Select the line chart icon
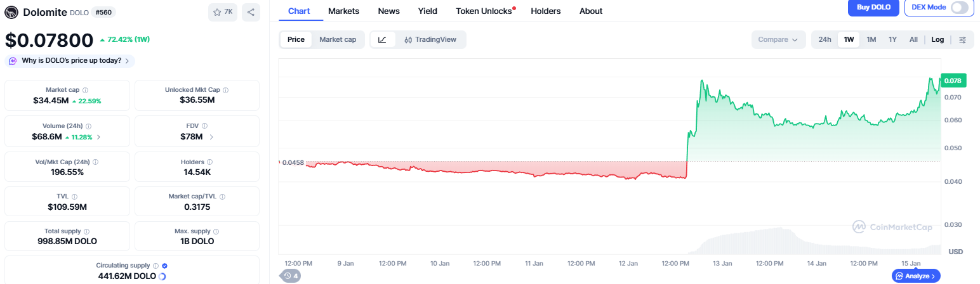 pyautogui.click(x=382, y=39)
